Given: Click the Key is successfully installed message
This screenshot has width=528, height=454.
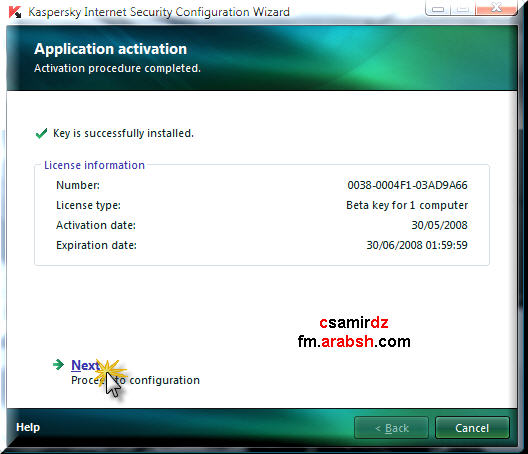Looking at the screenshot, I should click(x=123, y=133).
